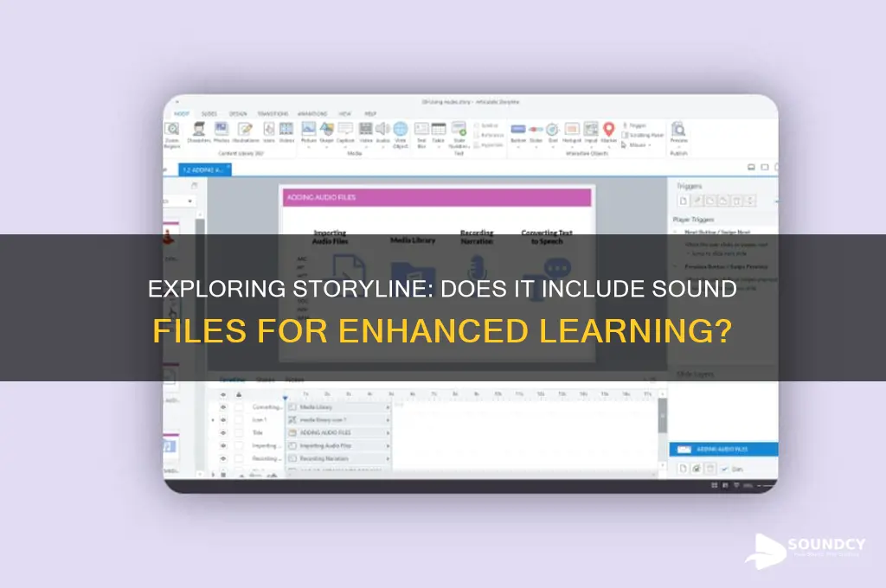Lock the Title timeline row
Screen dimensions: 886x588
(239, 432)
